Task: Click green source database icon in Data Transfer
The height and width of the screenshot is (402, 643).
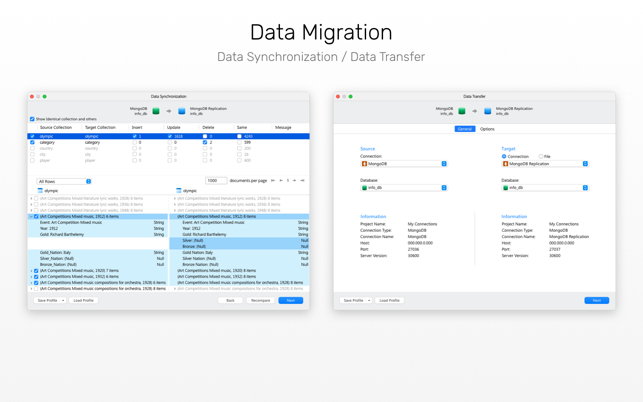Action: click(462, 111)
